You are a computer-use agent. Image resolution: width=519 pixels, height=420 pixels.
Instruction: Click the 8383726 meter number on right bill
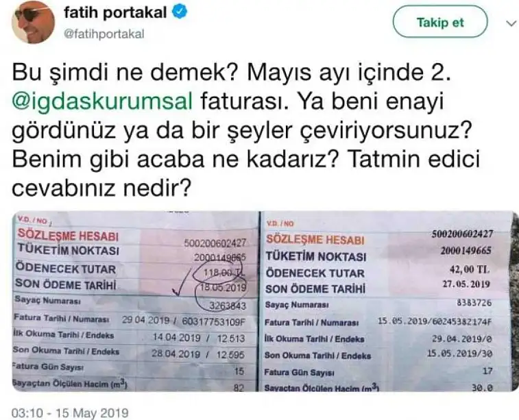point(474,303)
